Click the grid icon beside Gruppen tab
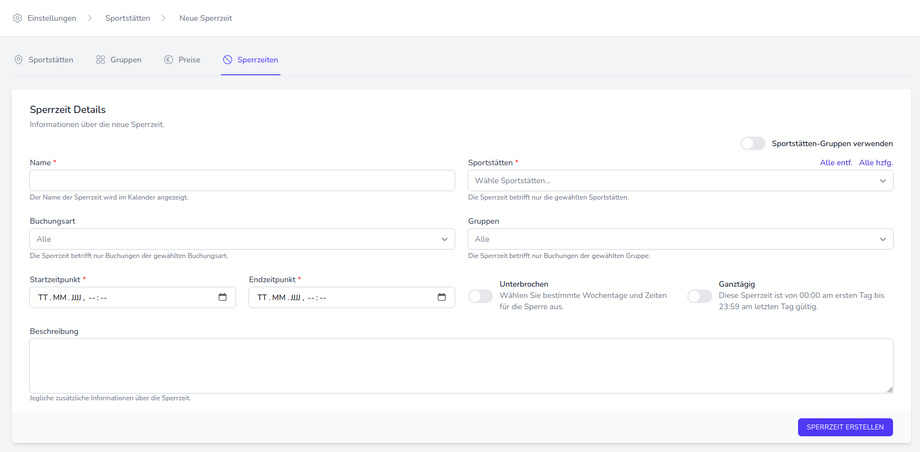This screenshot has height=452, width=920. click(100, 60)
